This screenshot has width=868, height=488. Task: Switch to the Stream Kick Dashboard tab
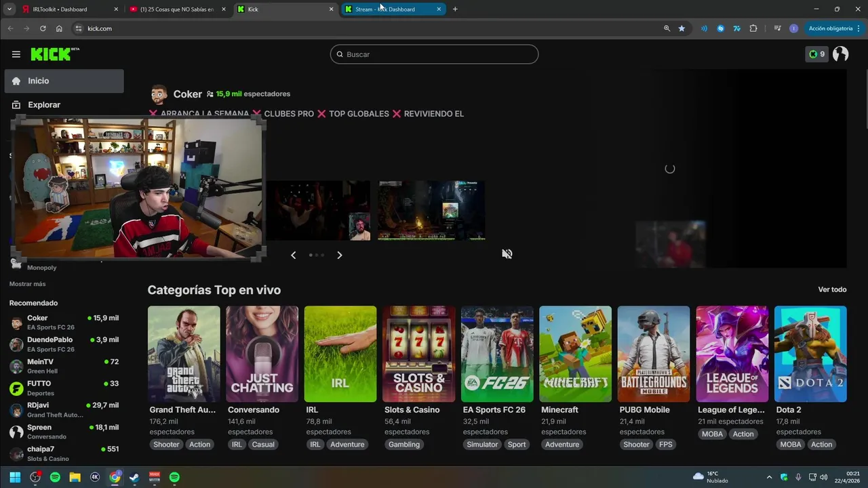[x=393, y=9]
